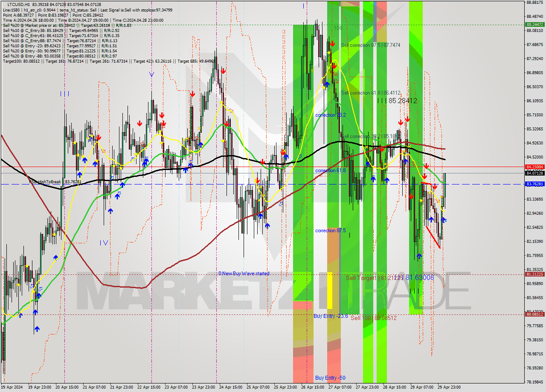Click the '29 Apr 23:00' time label
Viewport: 546px width, 392px height.
pyautogui.click(x=449, y=388)
